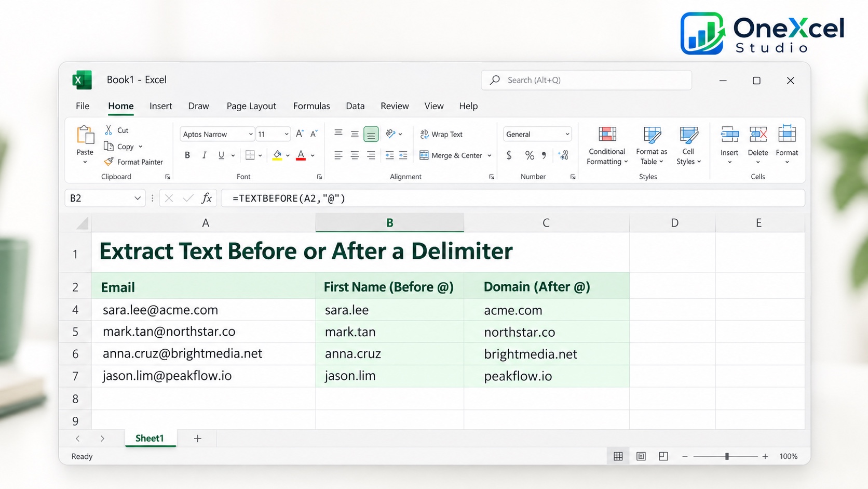This screenshot has width=868, height=489.
Task: Click the Borders icon
Action: tap(250, 155)
